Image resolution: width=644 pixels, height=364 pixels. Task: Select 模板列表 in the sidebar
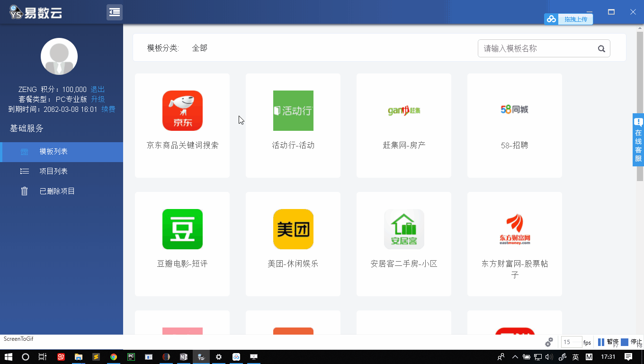point(62,152)
